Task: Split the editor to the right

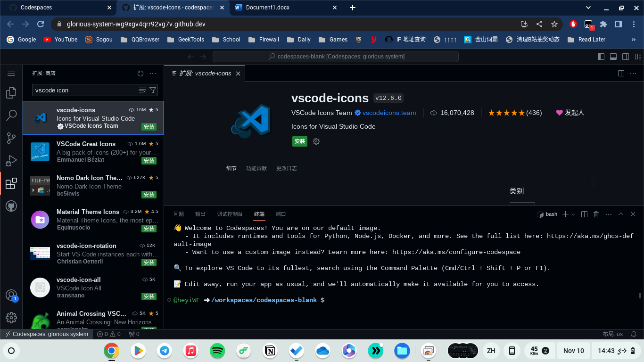Action: (x=621, y=74)
